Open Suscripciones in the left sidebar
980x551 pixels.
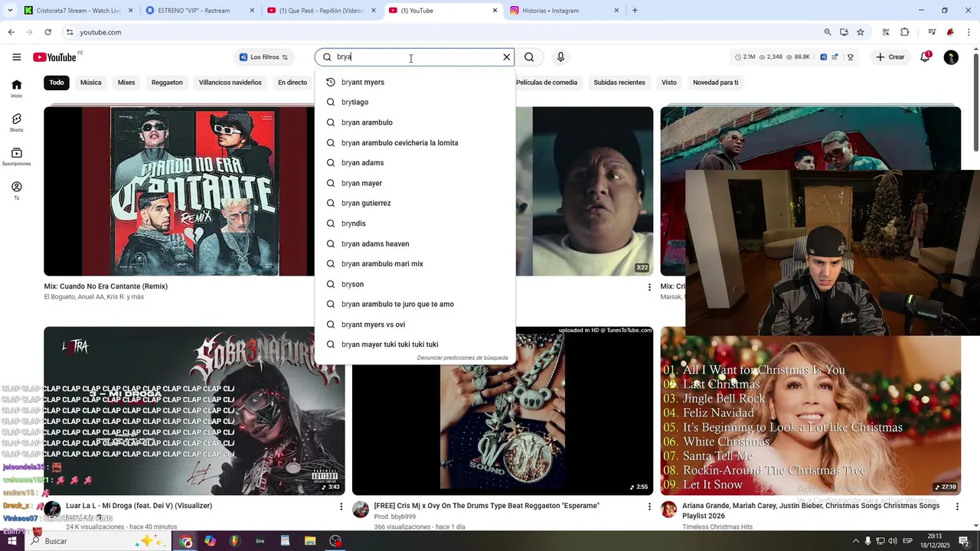coord(17,157)
